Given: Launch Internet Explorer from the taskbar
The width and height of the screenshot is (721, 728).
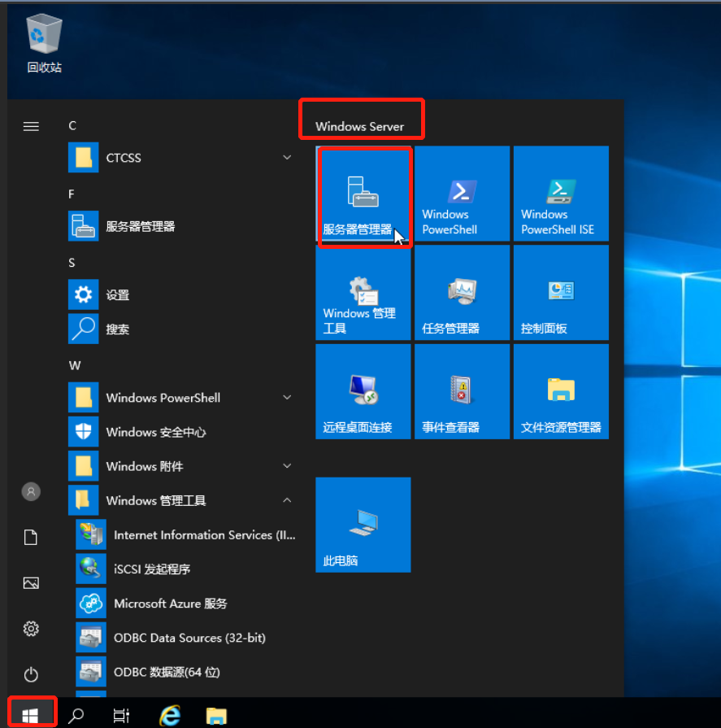Looking at the screenshot, I should (170, 715).
